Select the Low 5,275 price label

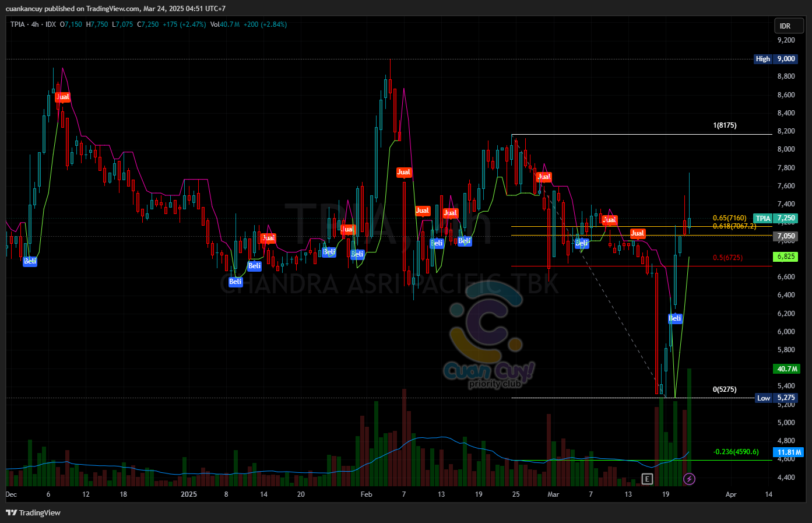coord(776,398)
